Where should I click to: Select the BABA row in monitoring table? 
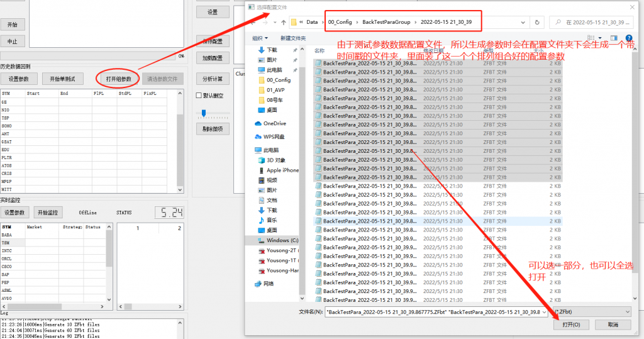tap(53, 235)
